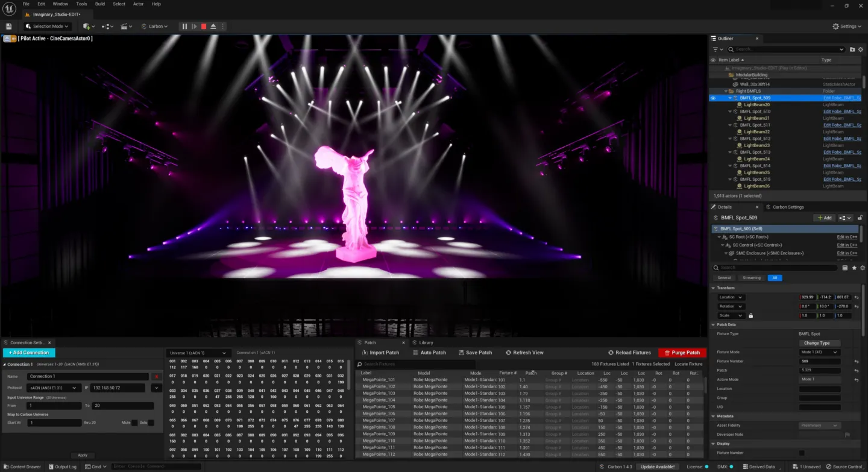
Task: Open Details view settings gear icon
Action: 863,268
